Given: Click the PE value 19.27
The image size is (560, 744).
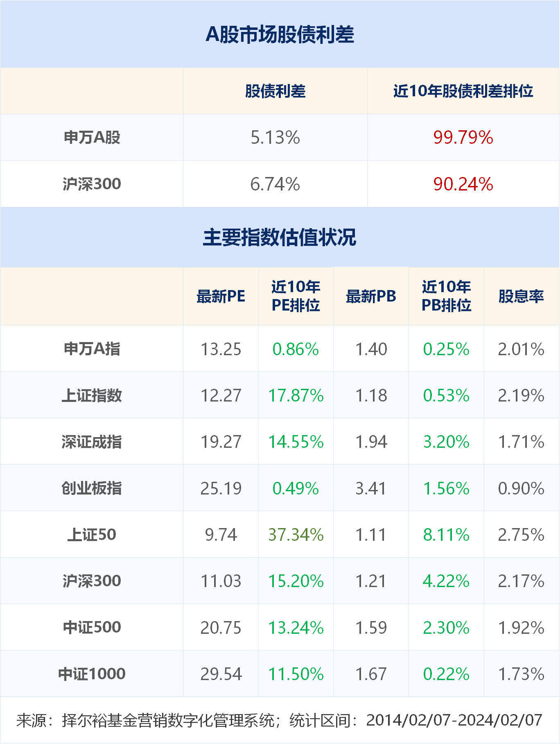Looking at the screenshot, I should tap(221, 442).
